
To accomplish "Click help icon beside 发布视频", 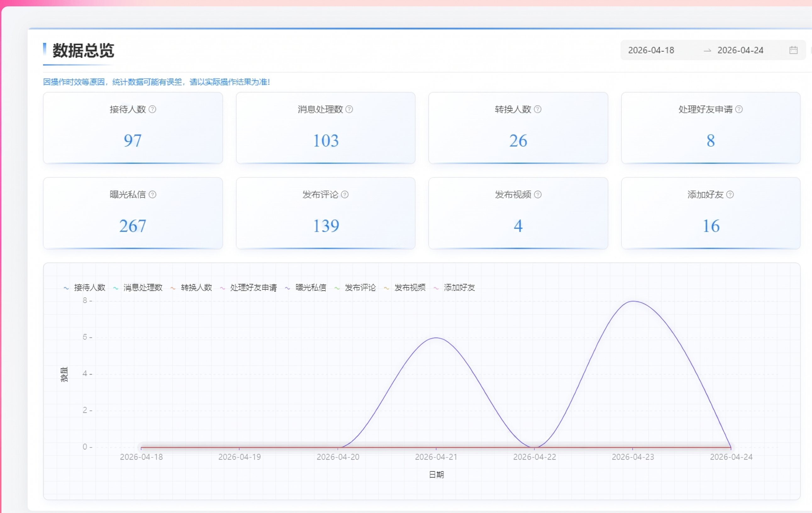I will point(538,195).
